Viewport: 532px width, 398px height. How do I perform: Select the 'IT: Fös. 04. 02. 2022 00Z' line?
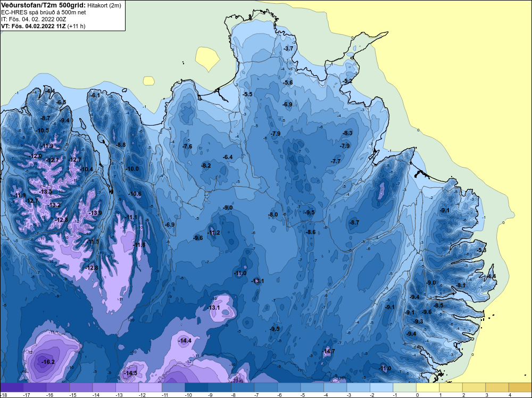(33, 19)
